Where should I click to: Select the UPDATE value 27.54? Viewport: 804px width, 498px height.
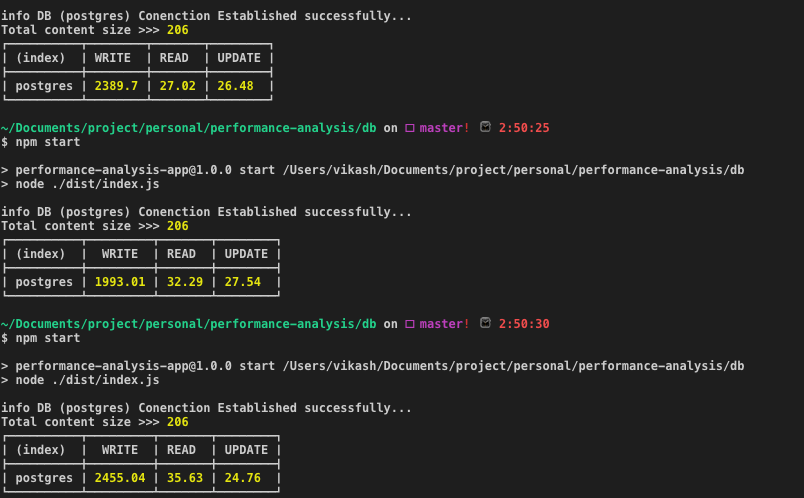pyautogui.click(x=242, y=282)
